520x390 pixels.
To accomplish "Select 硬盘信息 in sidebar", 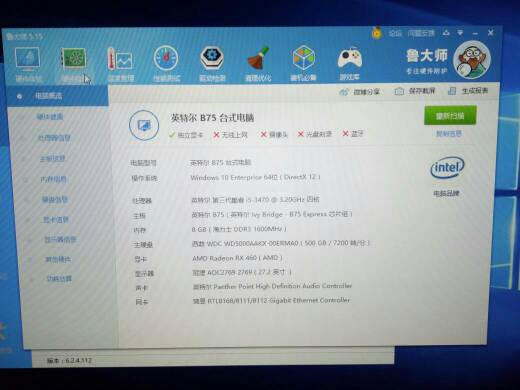I will point(55,200).
